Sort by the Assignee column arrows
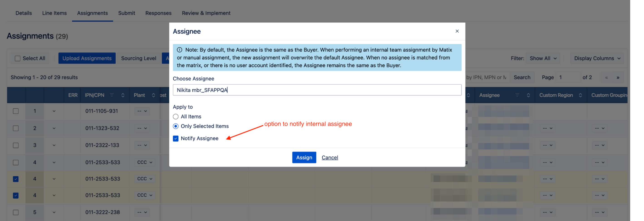Screen dimensions: 644x221 click(x=528, y=95)
